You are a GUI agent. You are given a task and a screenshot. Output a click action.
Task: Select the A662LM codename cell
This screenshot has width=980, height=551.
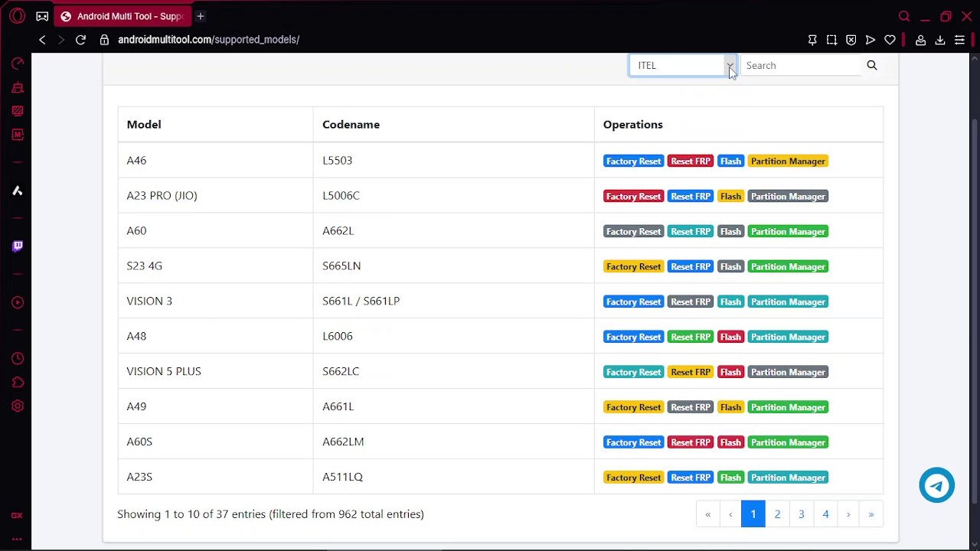pyautogui.click(x=453, y=442)
